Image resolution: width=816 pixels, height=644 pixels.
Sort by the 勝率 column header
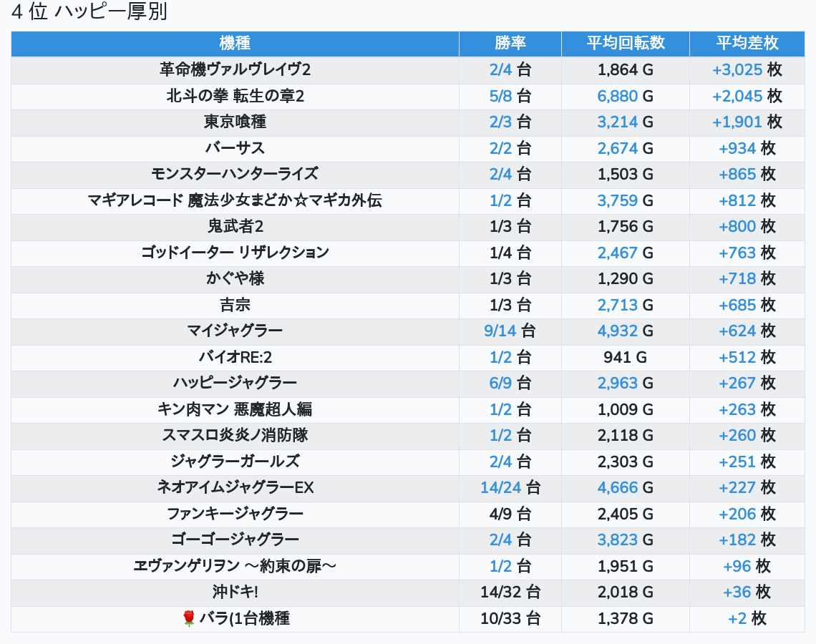point(510,43)
